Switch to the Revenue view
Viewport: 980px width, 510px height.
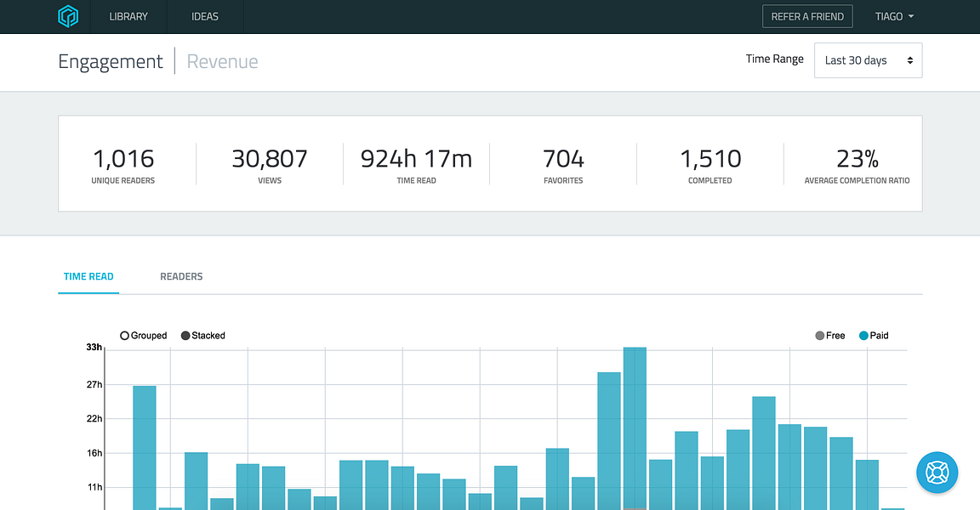point(223,61)
